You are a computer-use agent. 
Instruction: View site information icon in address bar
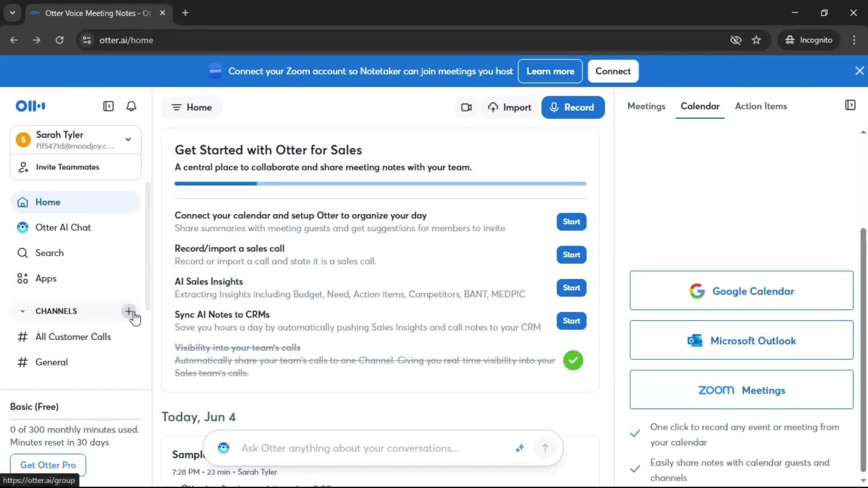tap(87, 40)
